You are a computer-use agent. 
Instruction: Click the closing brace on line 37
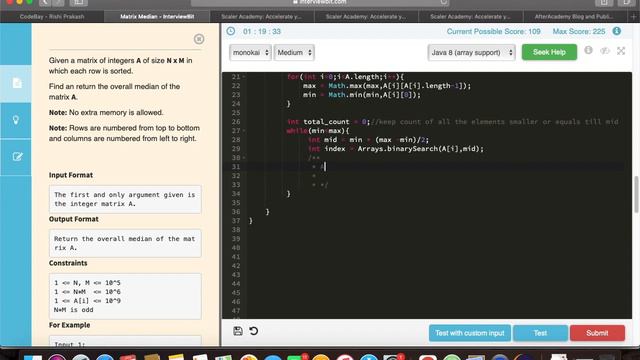pos(251,221)
